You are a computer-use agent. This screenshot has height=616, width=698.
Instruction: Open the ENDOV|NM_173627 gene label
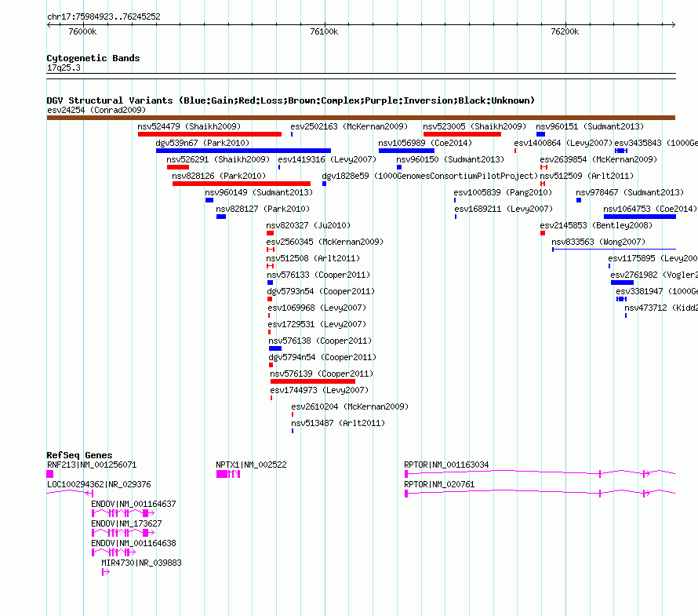pyautogui.click(x=126, y=523)
